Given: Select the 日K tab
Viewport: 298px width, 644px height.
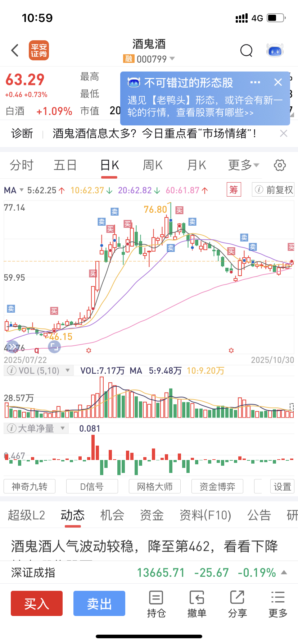Looking at the screenshot, I should (x=109, y=165).
